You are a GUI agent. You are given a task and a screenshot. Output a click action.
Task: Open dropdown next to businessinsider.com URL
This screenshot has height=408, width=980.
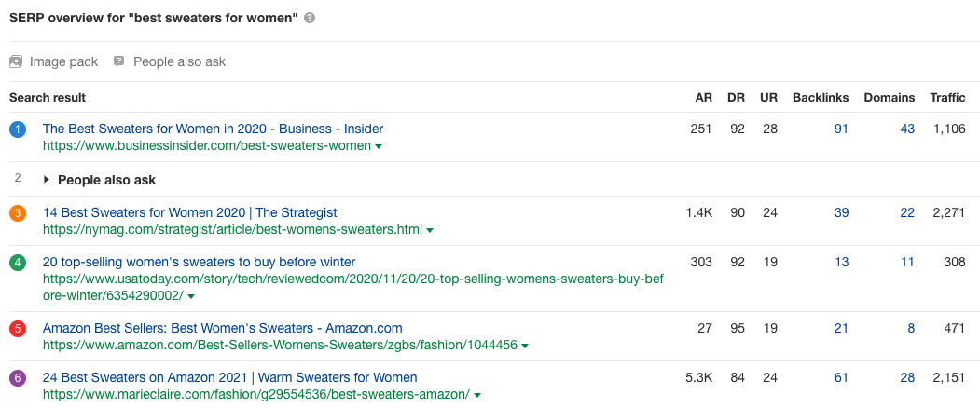tap(379, 147)
